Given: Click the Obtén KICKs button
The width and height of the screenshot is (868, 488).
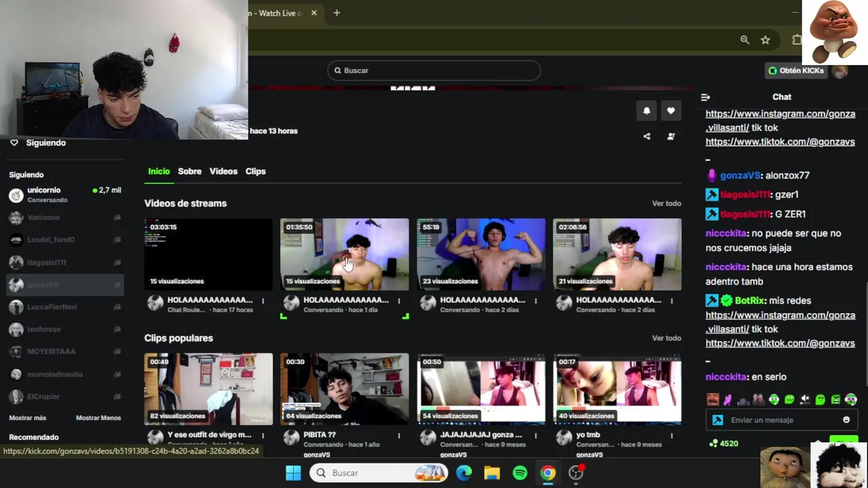Looking at the screenshot, I should pyautogui.click(x=797, y=70).
